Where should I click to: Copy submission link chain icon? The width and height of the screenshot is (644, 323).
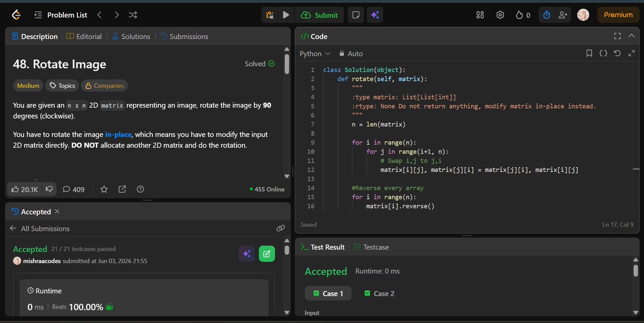[280, 228]
